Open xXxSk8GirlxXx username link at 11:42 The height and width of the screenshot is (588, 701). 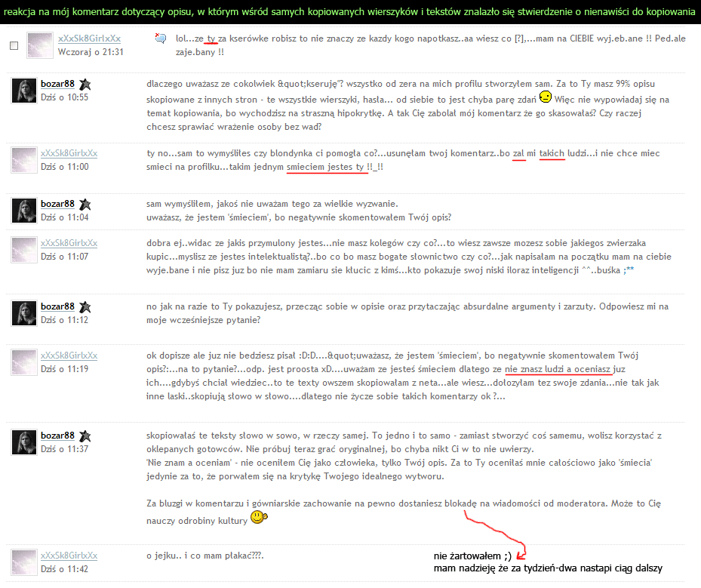click(x=69, y=556)
